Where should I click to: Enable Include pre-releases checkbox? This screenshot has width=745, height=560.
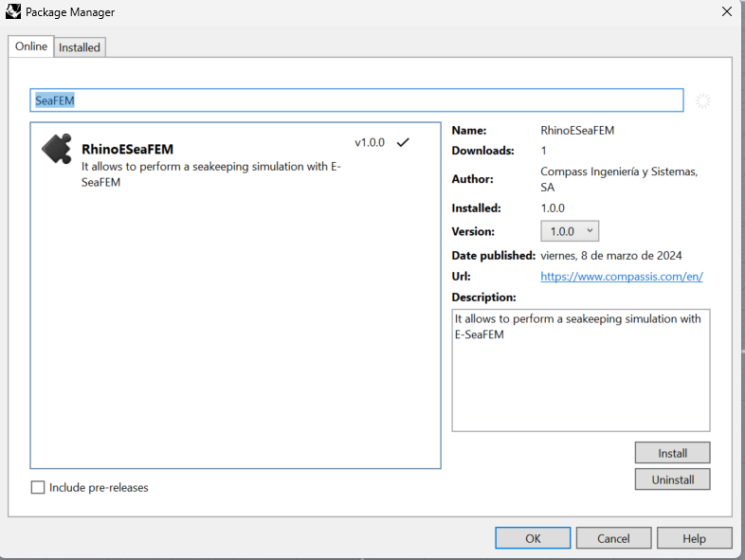point(38,487)
